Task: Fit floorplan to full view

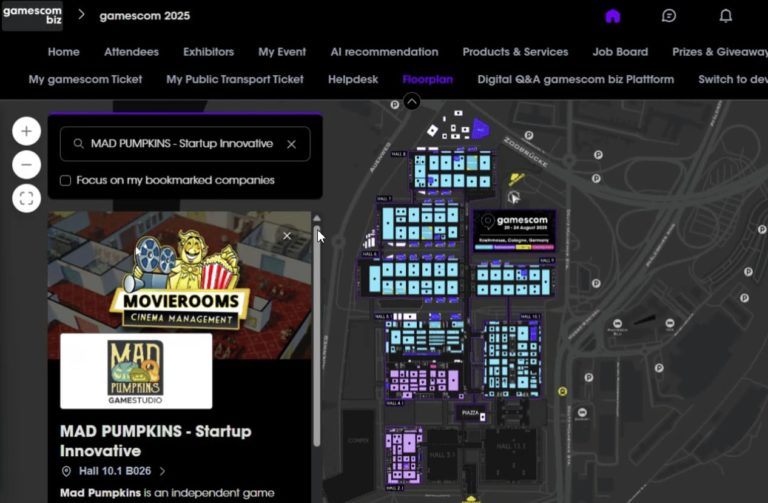Action: [26, 198]
